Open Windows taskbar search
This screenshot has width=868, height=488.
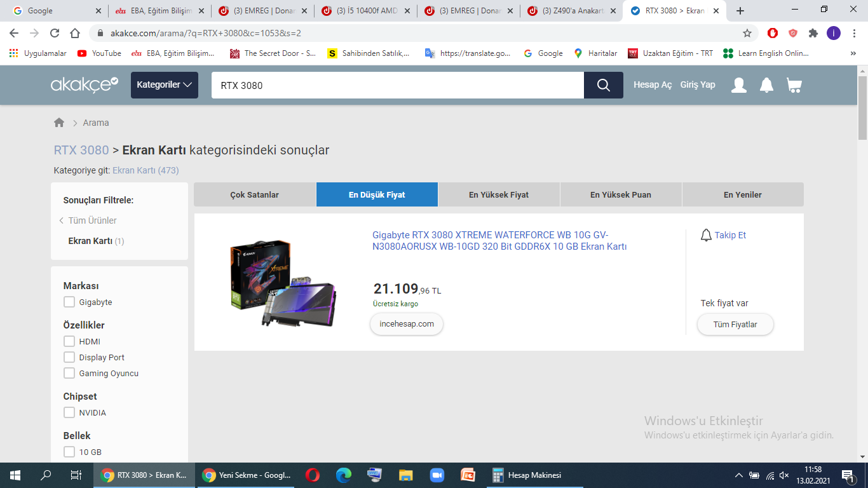coord(46,475)
